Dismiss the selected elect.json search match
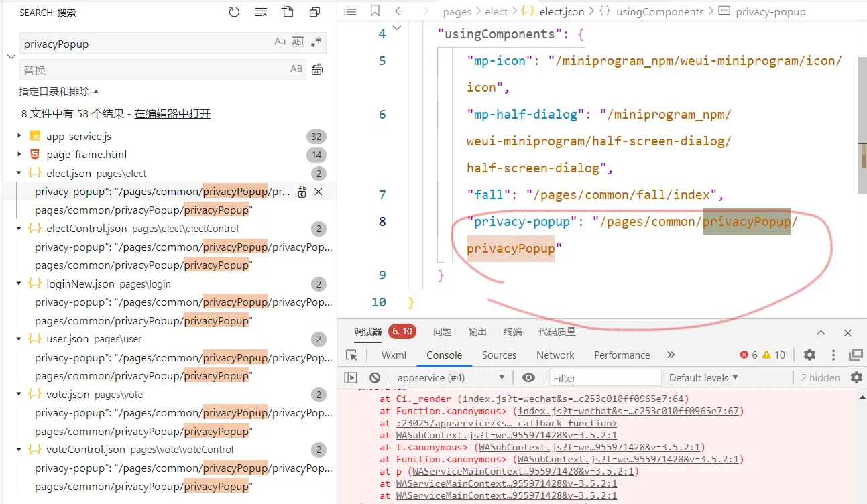 point(319,192)
